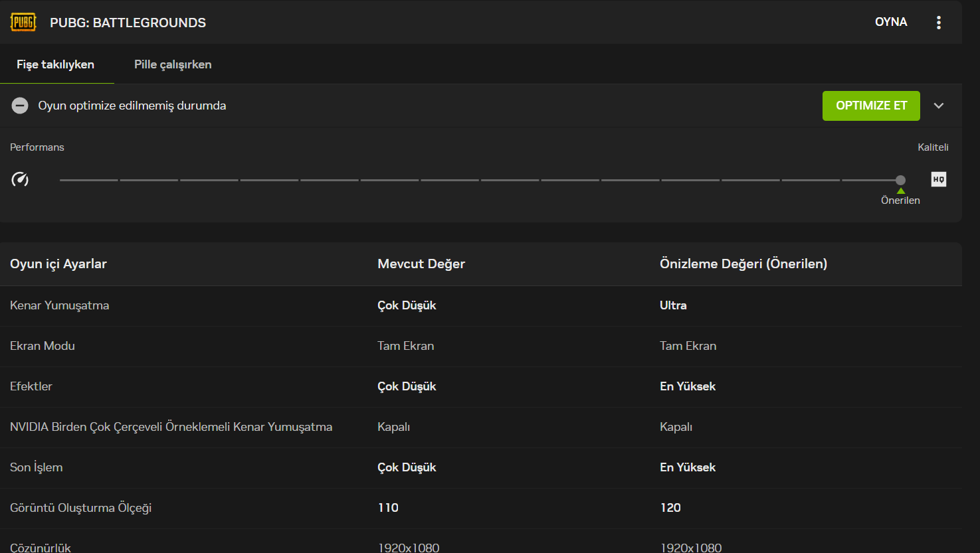This screenshot has width=980, height=553.
Task: Click the Son İşlem setting label
Action: [37, 467]
